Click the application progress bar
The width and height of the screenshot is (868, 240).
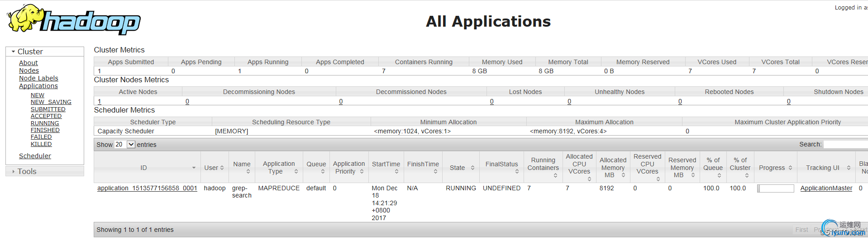776,188
